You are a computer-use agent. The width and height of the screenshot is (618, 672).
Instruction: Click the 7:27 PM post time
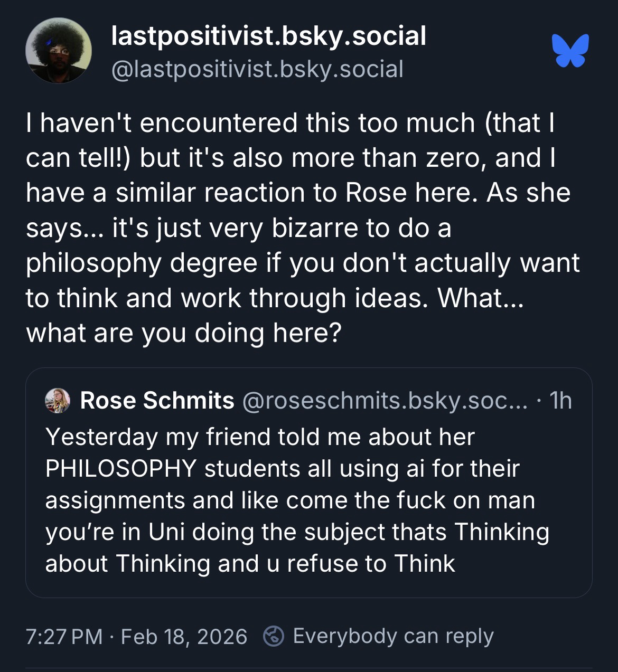coord(64,637)
